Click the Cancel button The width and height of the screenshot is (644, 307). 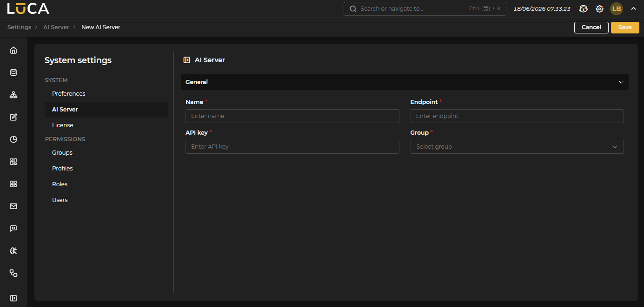pyautogui.click(x=591, y=27)
